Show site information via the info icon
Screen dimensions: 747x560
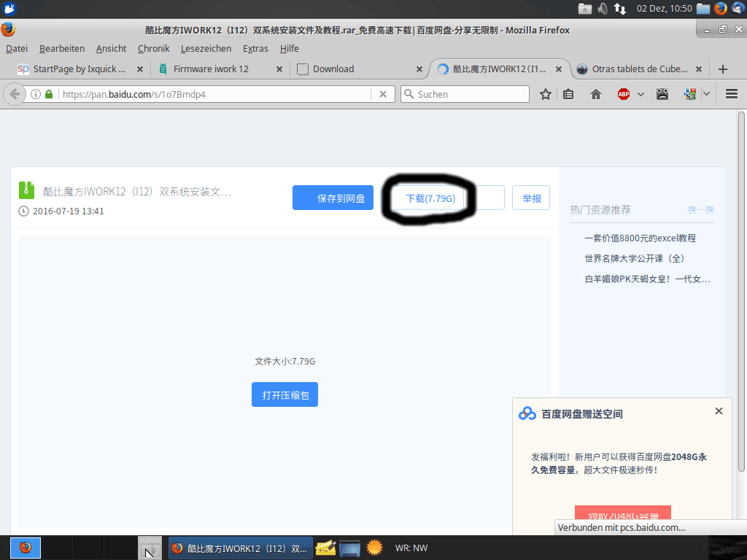36,94
